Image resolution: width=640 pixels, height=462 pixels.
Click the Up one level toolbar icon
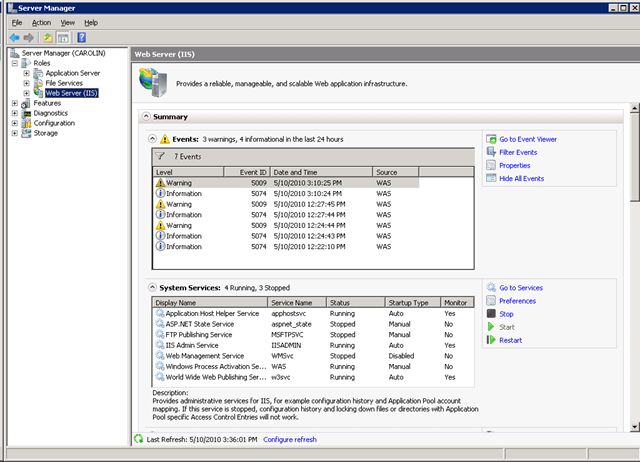tap(48, 38)
